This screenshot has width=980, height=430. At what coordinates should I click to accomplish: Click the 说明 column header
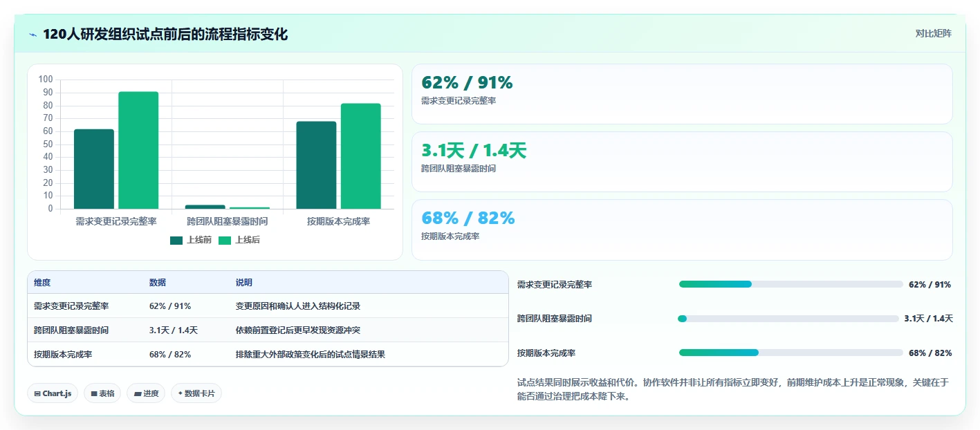coord(244,283)
